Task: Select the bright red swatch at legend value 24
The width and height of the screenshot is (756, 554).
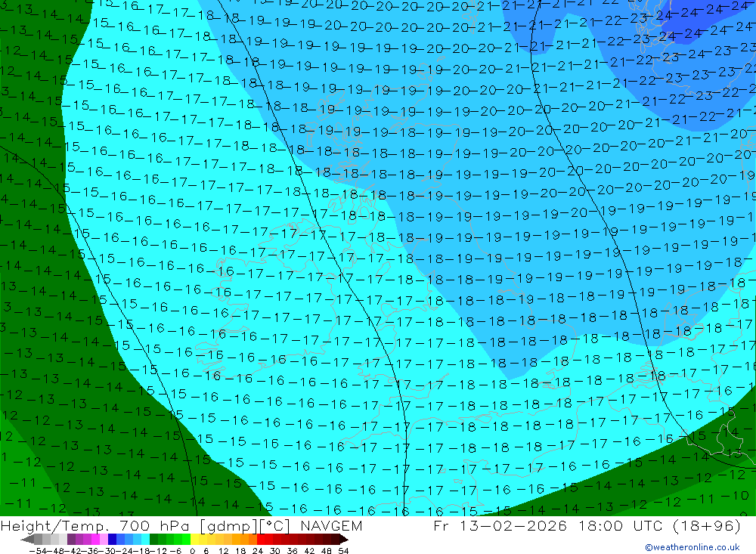Action: pos(261,540)
